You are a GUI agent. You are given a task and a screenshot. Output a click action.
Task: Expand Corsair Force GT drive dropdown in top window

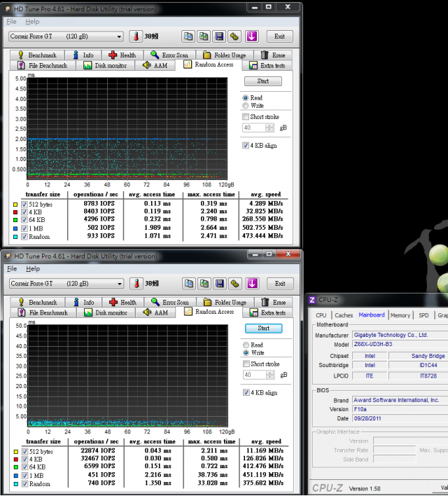click(119, 36)
